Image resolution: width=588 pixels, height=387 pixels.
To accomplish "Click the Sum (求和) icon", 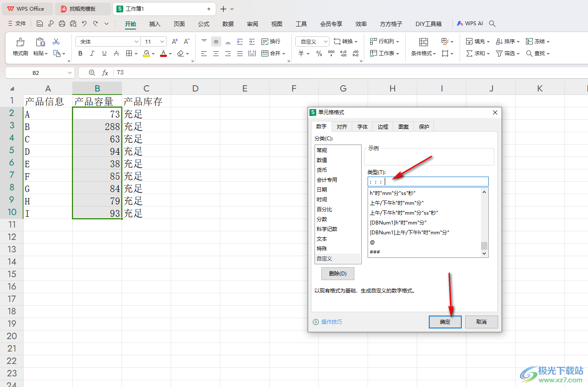I will pos(469,53).
